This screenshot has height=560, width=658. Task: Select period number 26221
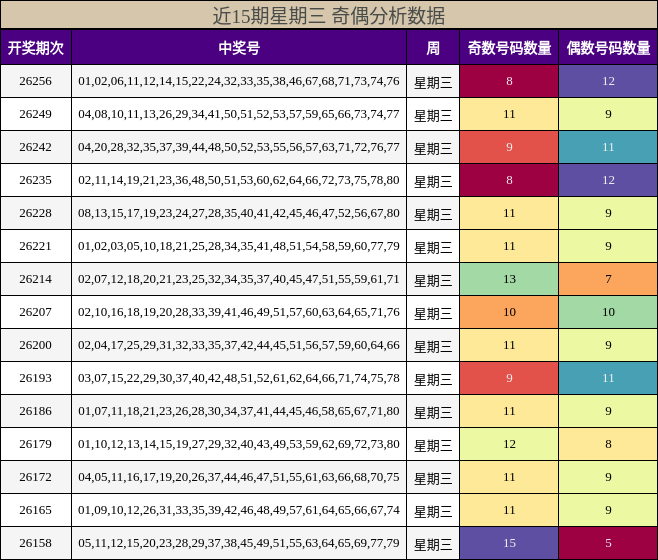tap(36, 246)
